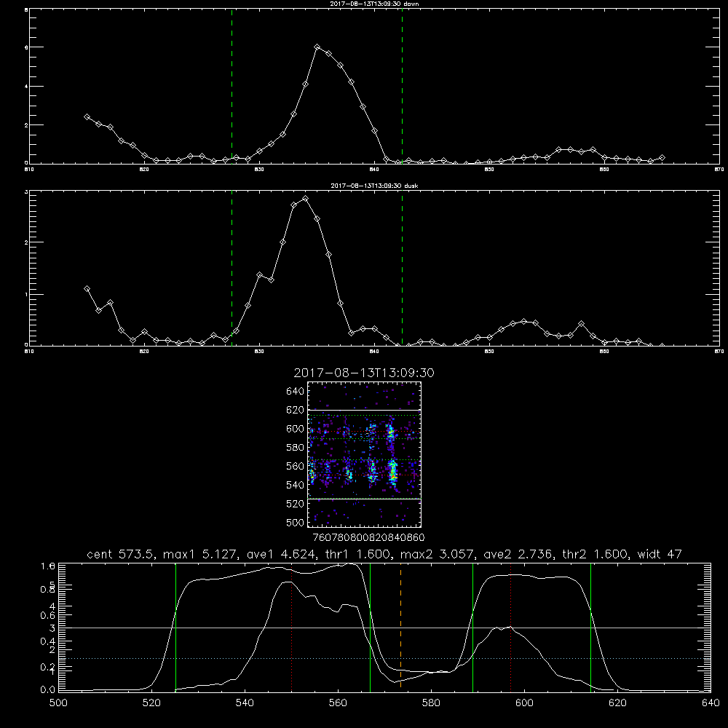Click the bottom plot x-axis label 520
Screen dimensions: 728x728
[x=151, y=703]
